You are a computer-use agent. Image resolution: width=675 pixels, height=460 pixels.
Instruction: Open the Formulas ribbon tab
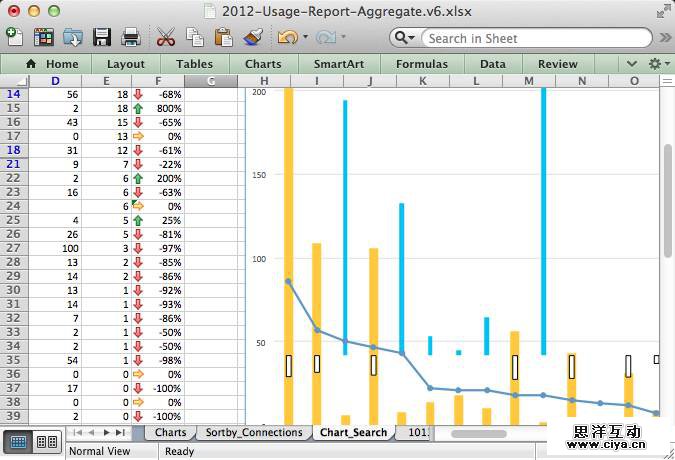(x=421, y=63)
